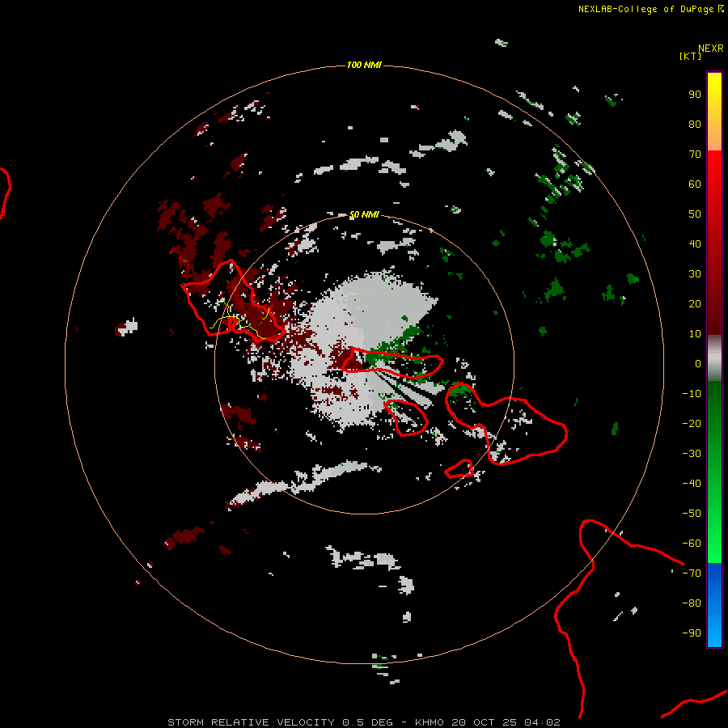The height and width of the screenshot is (728, 728).
Task: Select the positive 20 scale value
Action: pyautogui.click(x=695, y=304)
